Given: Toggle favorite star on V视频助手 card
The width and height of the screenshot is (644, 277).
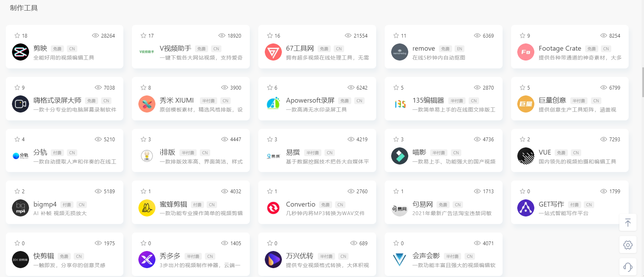Looking at the screenshot, I should [143, 35].
